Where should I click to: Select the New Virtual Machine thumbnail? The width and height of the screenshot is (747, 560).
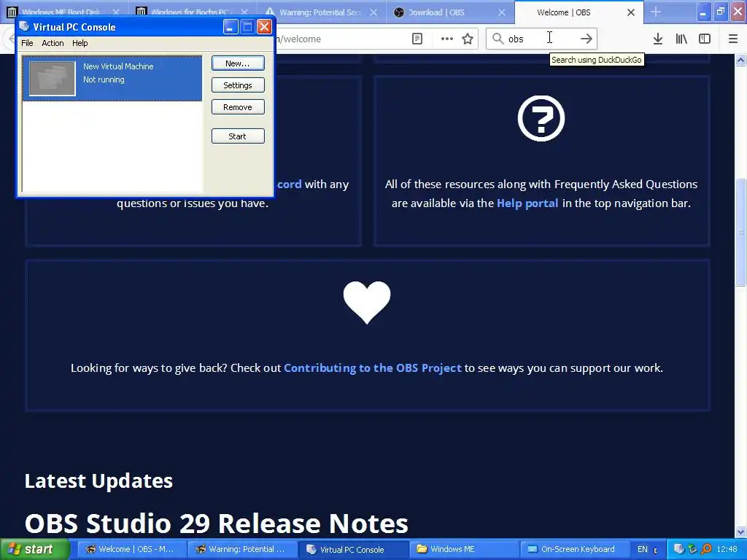coord(53,79)
